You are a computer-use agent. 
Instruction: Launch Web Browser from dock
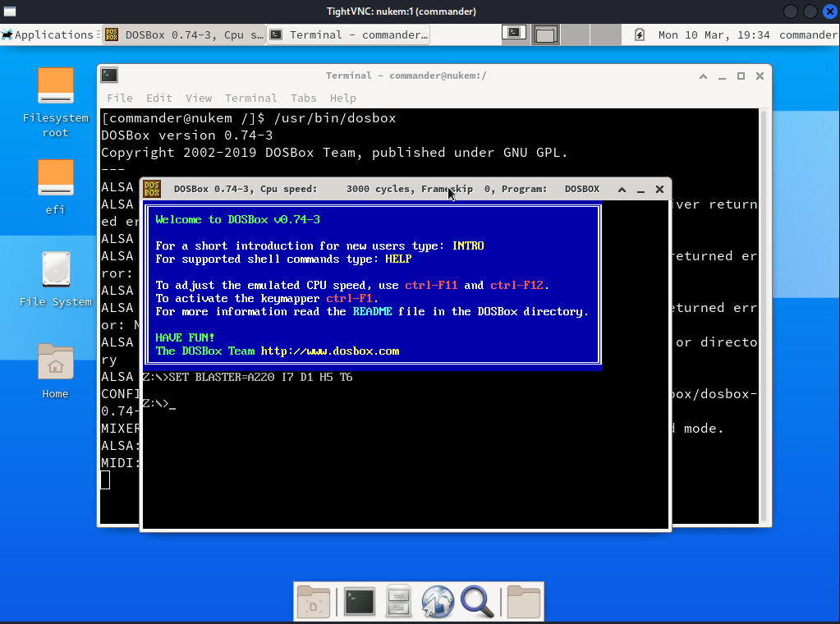(x=437, y=602)
